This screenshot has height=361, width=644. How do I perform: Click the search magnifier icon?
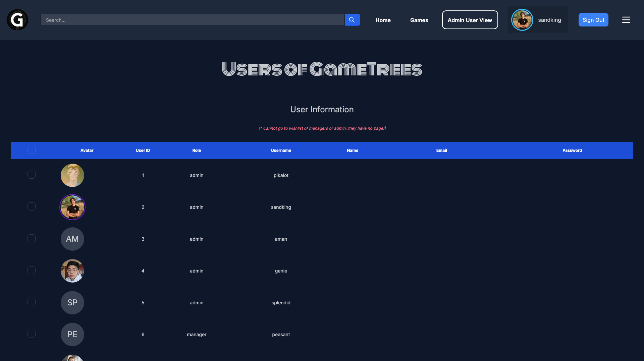tap(352, 20)
